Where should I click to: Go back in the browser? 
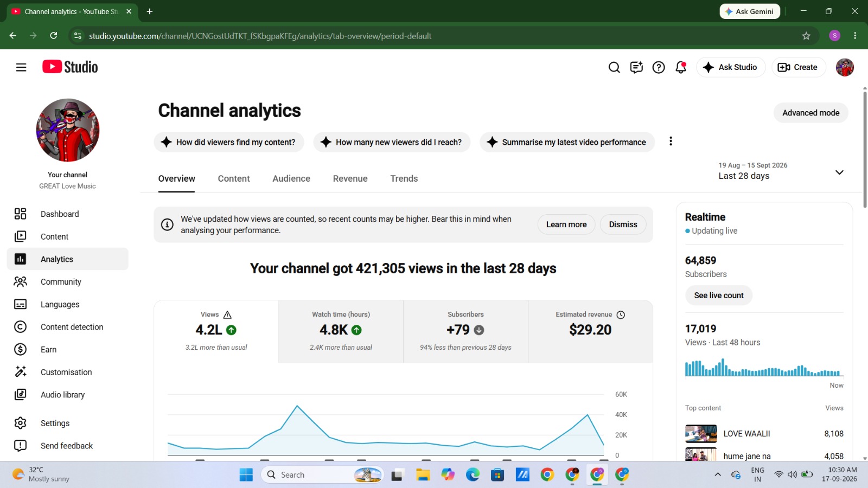(13, 36)
